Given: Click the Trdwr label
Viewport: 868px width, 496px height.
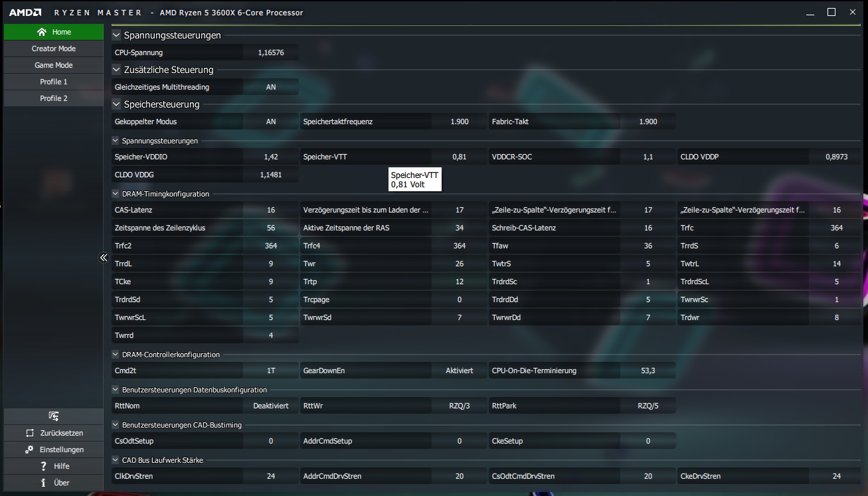Looking at the screenshot, I should click(691, 317).
